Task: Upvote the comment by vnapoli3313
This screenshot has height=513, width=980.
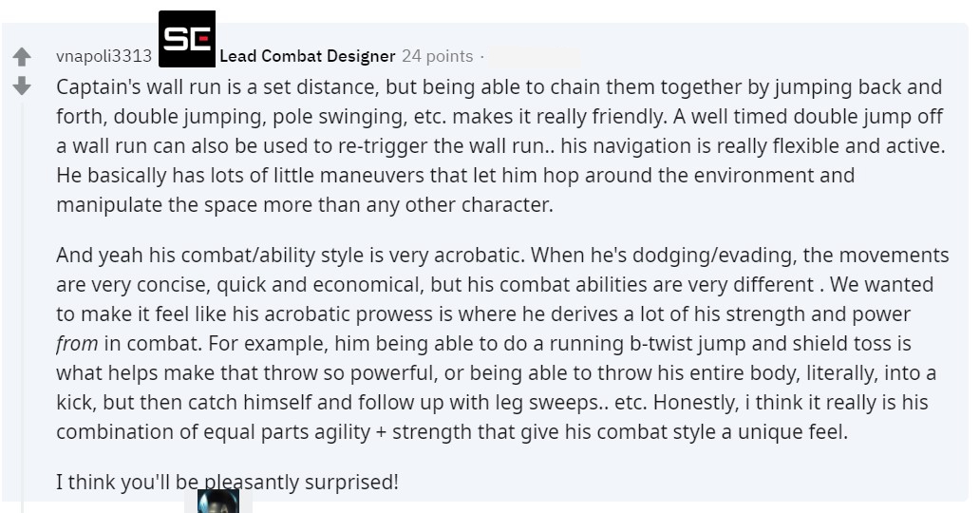Action: coord(22,57)
